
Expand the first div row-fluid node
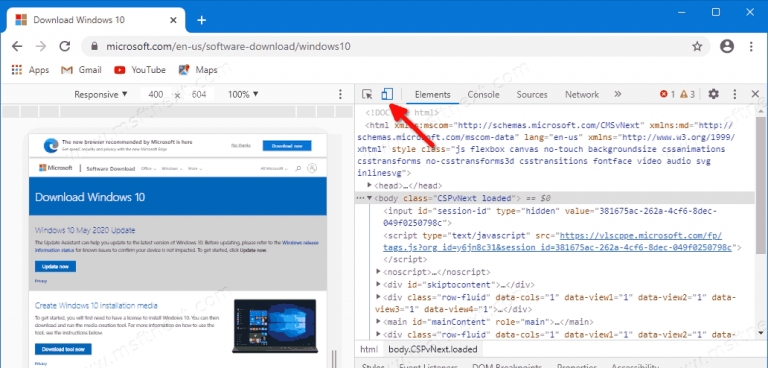(x=379, y=296)
